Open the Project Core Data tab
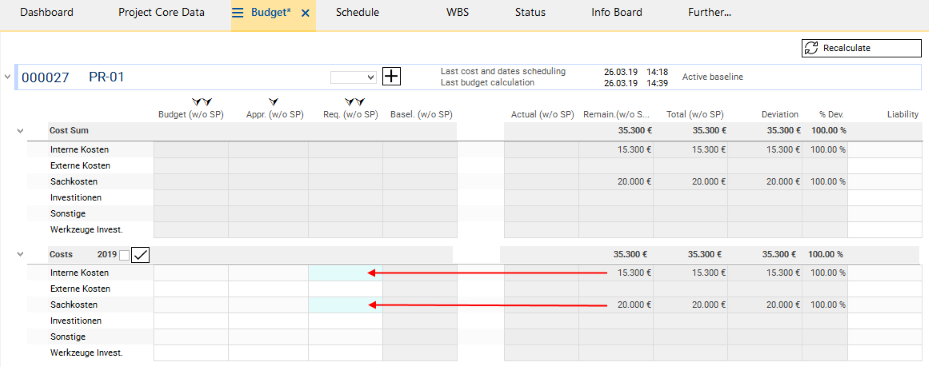This screenshot has height=367, width=929. (161, 12)
